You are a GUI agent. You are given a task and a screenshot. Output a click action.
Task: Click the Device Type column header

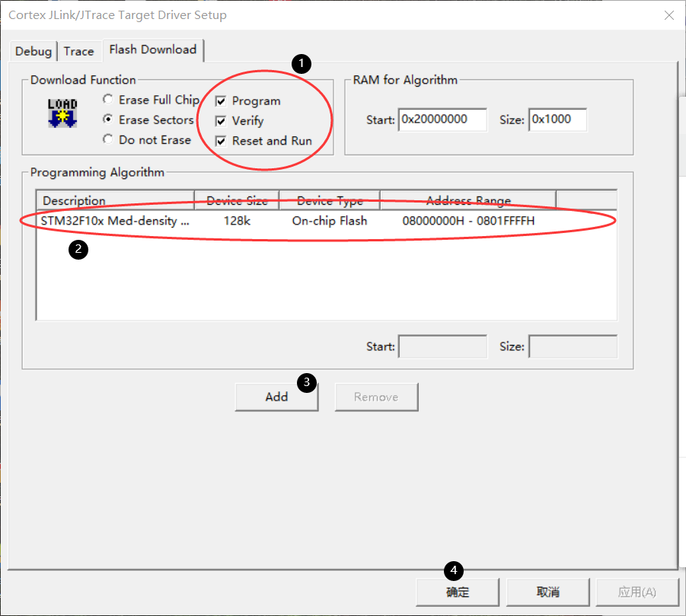[x=330, y=200]
